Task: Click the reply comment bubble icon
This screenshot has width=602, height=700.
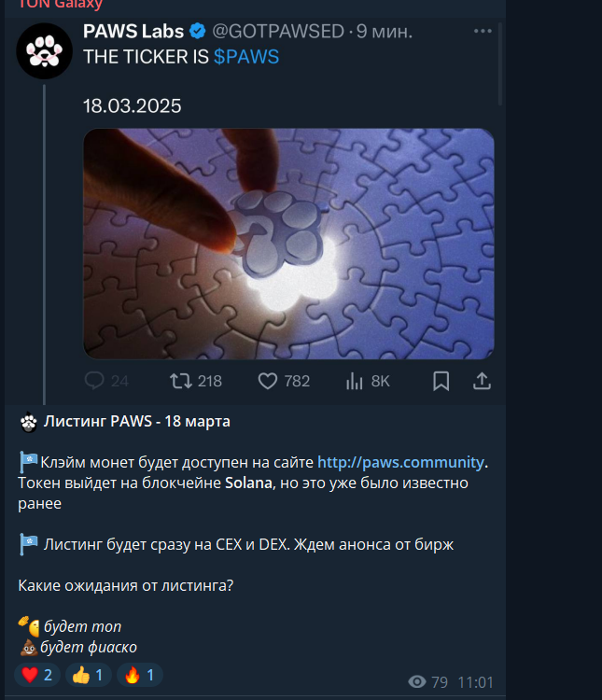Action: (94, 381)
